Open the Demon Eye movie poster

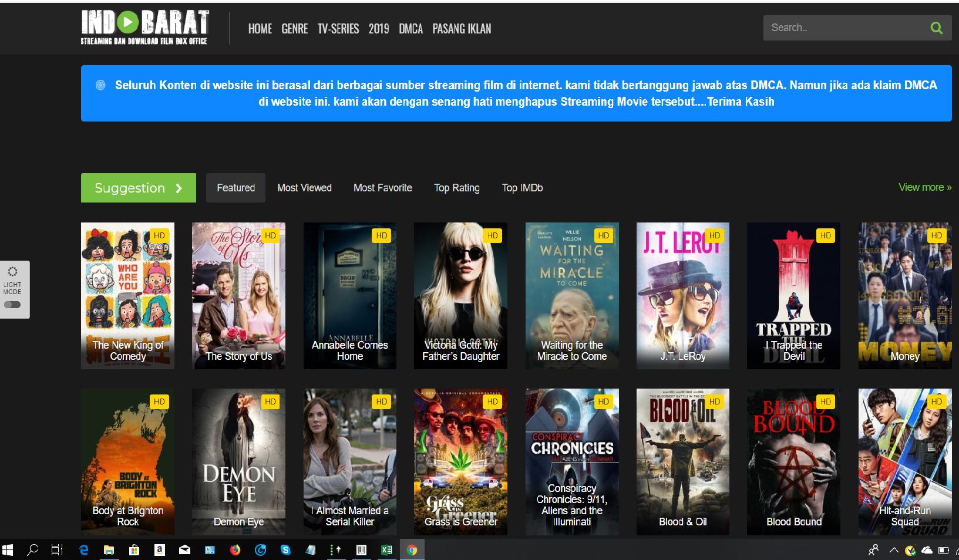click(x=238, y=462)
